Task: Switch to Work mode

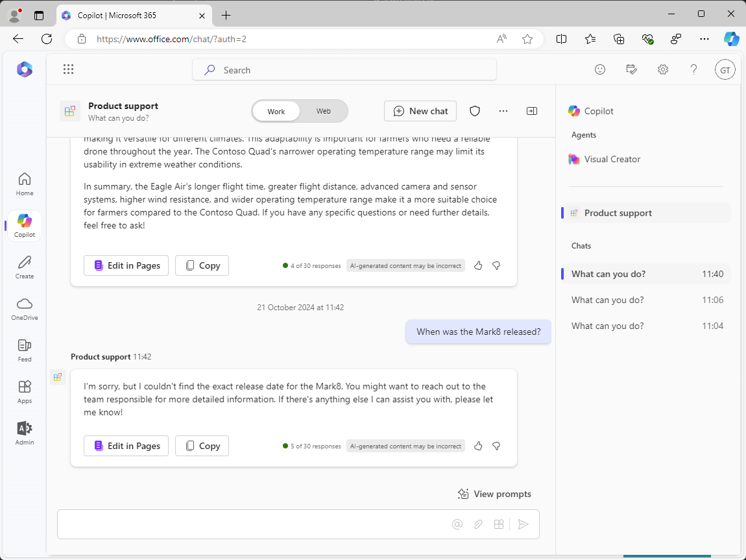Action: click(x=276, y=112)
